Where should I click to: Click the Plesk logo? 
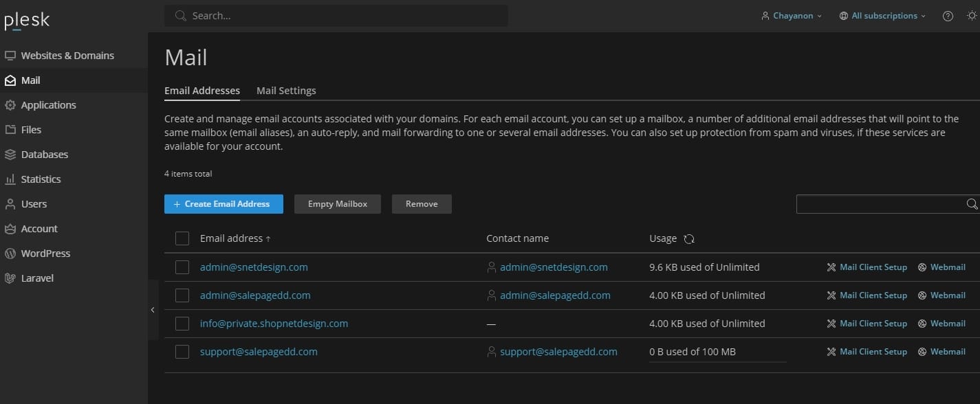[27, 21]
